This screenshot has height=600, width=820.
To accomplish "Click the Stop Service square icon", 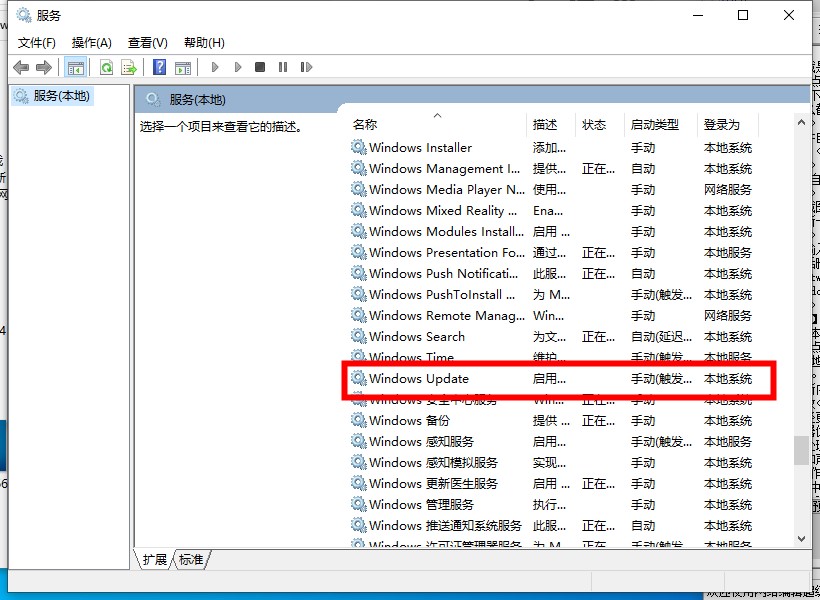I will pos(260,67).
